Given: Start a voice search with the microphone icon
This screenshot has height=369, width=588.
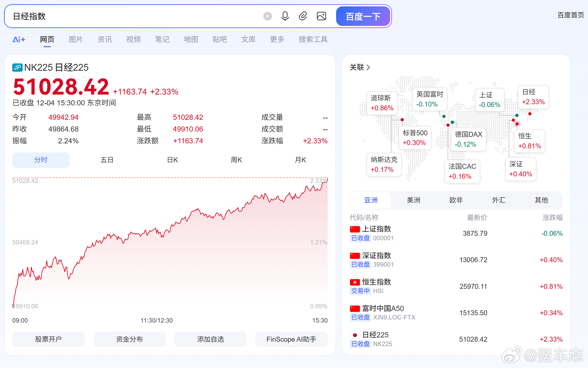Looking at the screenshot, I should point(285,16).
